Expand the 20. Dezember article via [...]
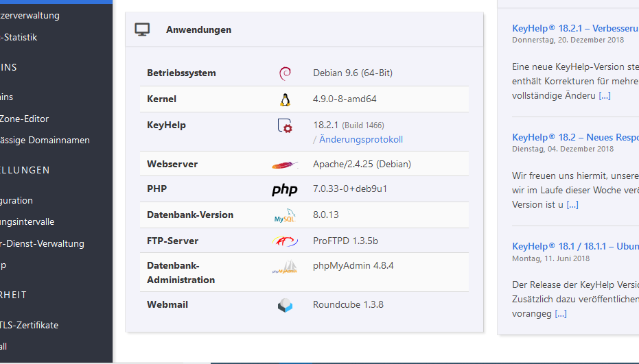The height and width of the screenshot is (364, 639). click(604, 96)
